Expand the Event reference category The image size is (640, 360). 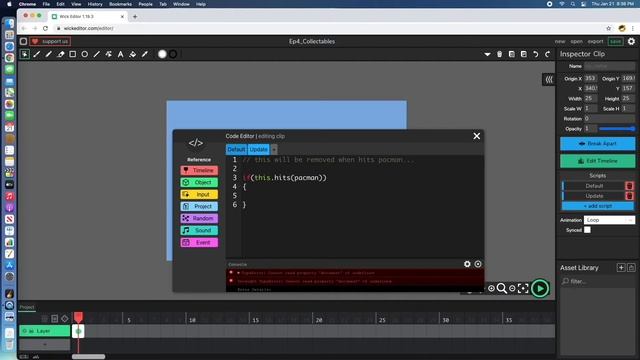(x=199, y=242)
